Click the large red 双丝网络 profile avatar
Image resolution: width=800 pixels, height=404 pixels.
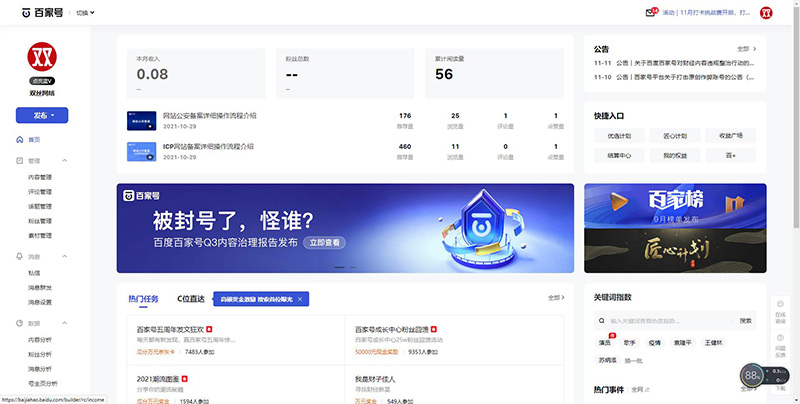[42, 57]
